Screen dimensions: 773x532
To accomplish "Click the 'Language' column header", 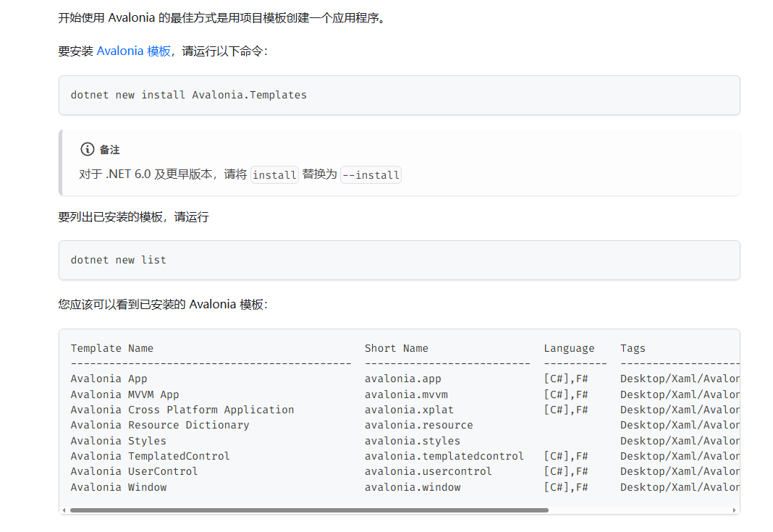I will (569, 349).
